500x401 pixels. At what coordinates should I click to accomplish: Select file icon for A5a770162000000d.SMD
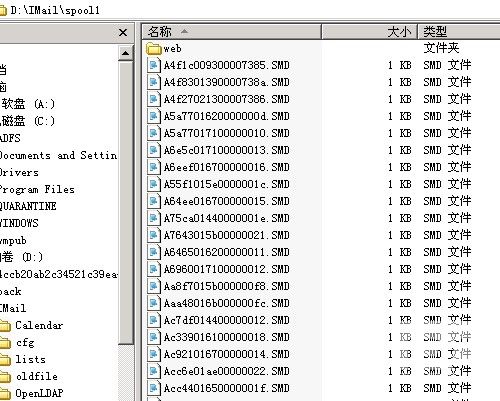[x=154, y=116]
